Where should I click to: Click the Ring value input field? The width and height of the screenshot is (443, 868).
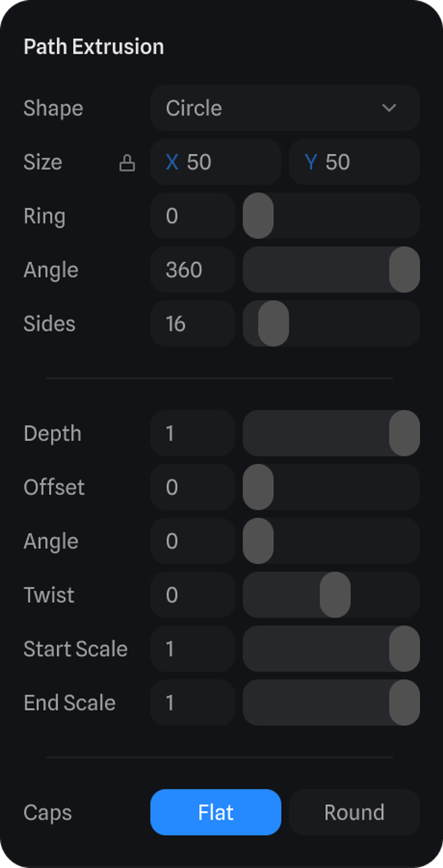tap(192, 216)
